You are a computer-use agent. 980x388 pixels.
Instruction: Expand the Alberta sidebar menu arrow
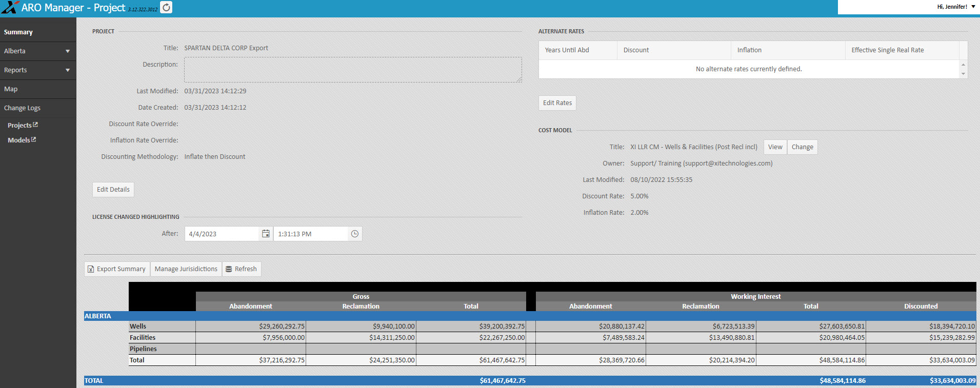click(x=68, y=51)
